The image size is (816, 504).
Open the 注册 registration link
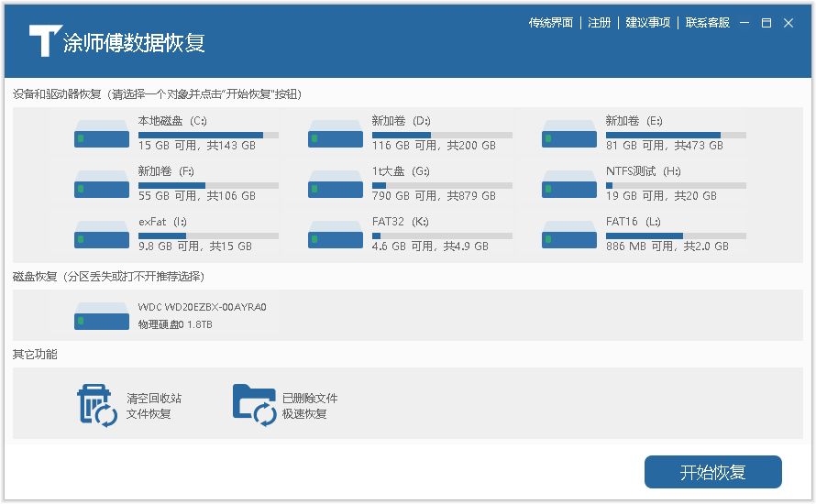click(600, 23)
